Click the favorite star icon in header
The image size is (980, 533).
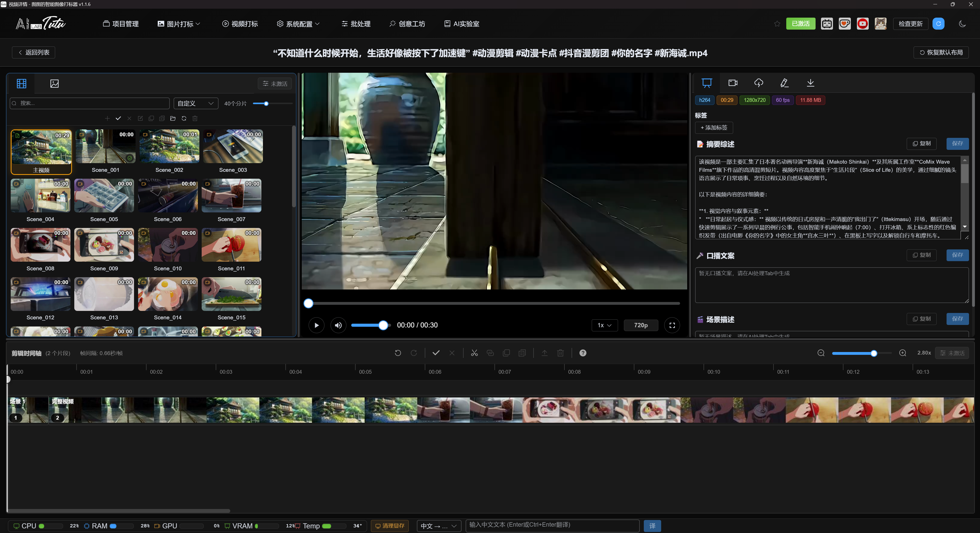777,24
